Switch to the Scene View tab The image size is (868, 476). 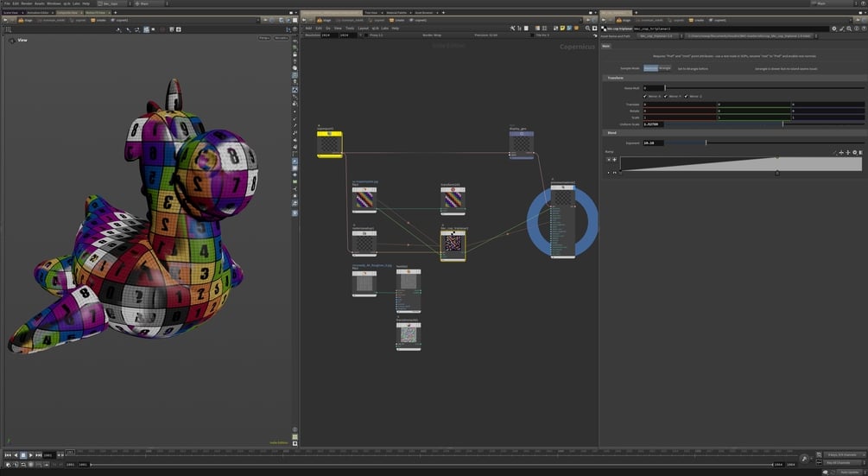[x=10, y=12]
